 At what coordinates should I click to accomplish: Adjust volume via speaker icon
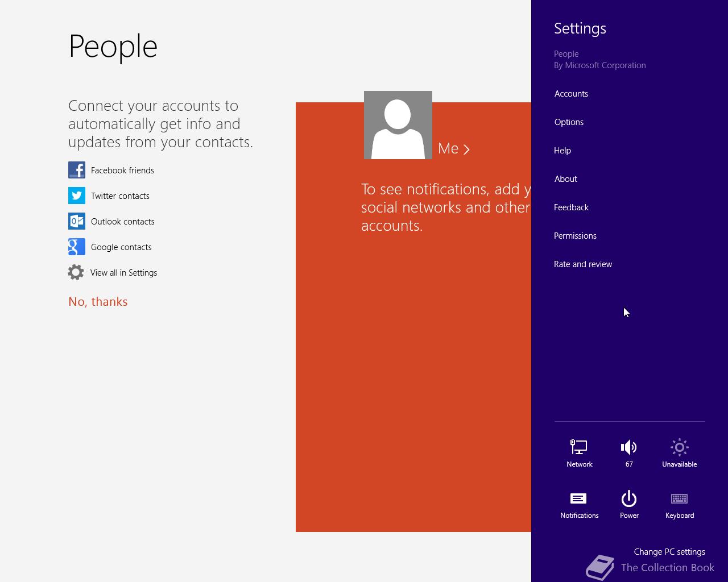tap(629, 447)
